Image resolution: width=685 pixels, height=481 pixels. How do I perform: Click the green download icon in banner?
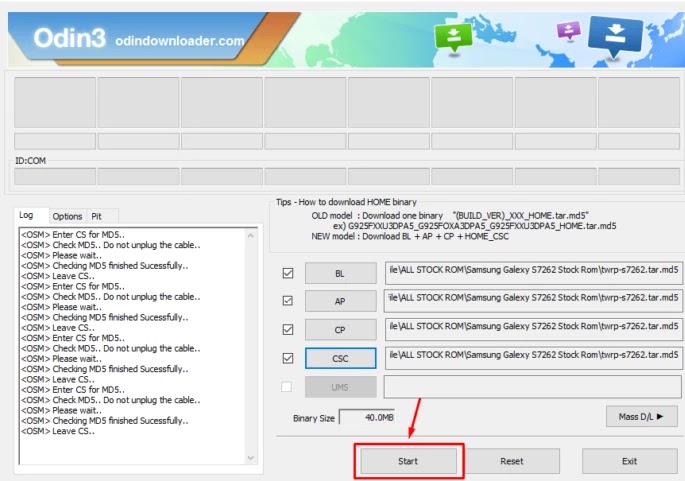coord(453,37)
